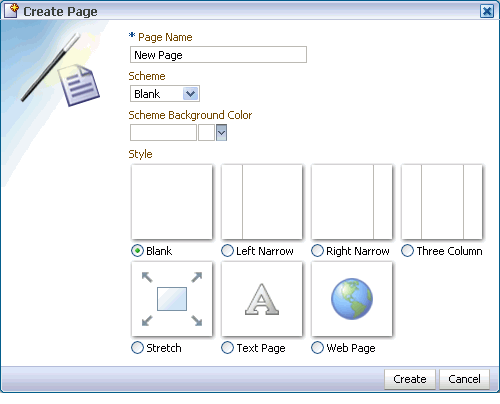This screenshot has height=404, width=500.
Task: Select the Stretch radio button
Action: 137,348
